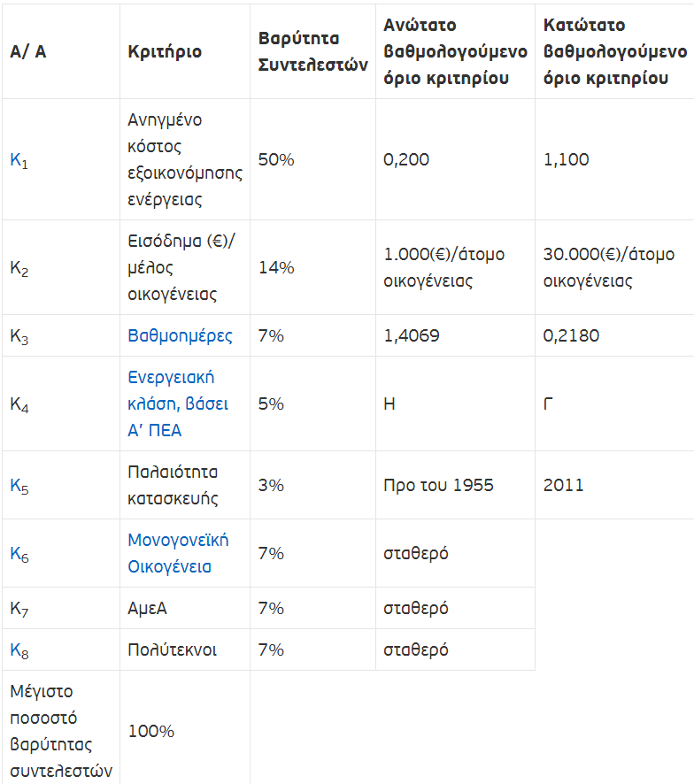Follow the Ενεργειακή κλάση, βάσει Α' ΠΕΑ link
The width and height of the screenshot is (694, 784).
point(178,404)
